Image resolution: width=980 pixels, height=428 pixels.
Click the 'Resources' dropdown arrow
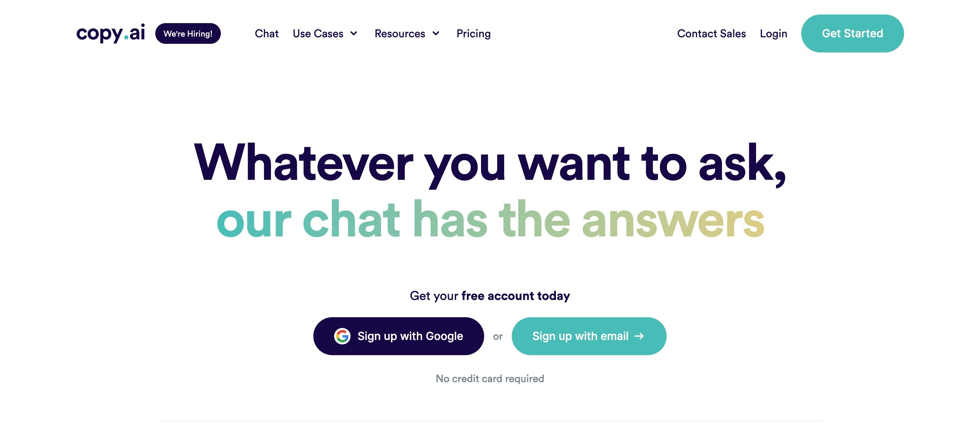pyautogui.click(x=436, y=33)
